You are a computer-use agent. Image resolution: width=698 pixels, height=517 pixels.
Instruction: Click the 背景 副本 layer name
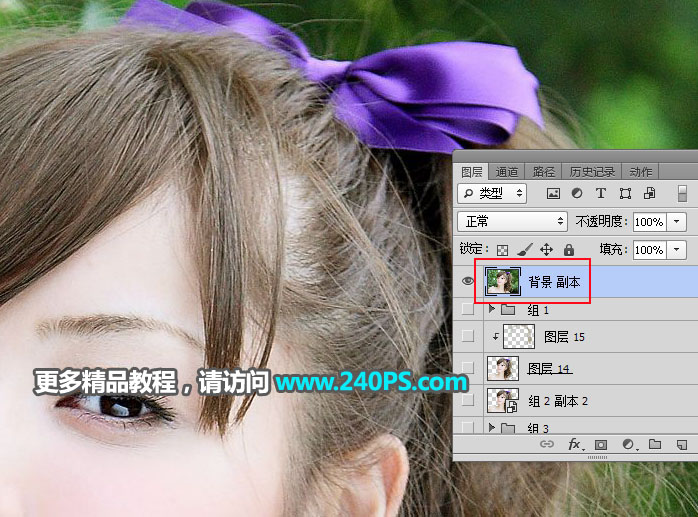click(554, 282)
